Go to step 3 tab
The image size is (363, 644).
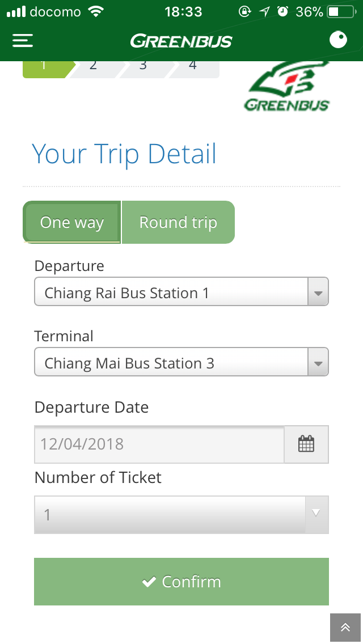click(143, 66)
